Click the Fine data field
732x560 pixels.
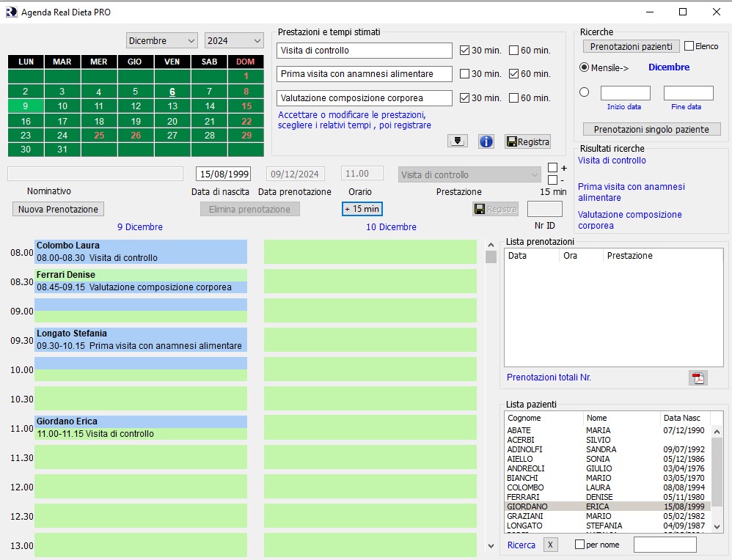click(689, 93)
